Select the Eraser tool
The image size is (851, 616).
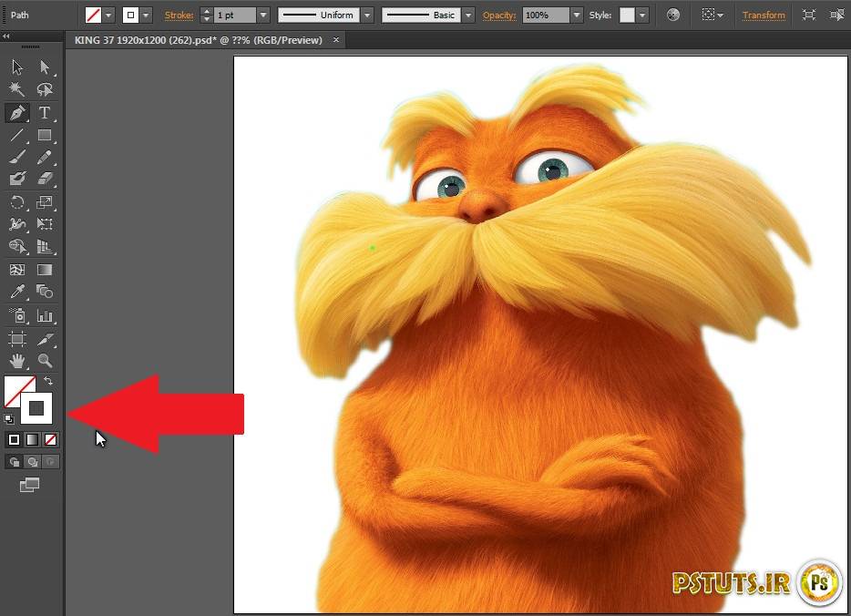(45, 179)
